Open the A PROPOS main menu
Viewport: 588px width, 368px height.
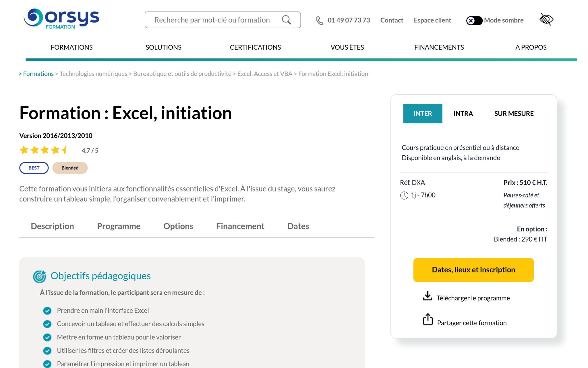[531, 47]
